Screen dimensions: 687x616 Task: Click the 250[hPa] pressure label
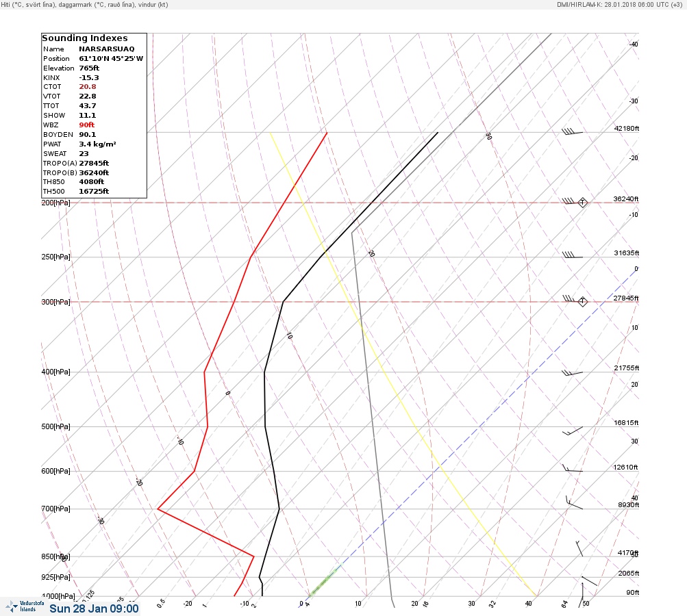point(55,257)
